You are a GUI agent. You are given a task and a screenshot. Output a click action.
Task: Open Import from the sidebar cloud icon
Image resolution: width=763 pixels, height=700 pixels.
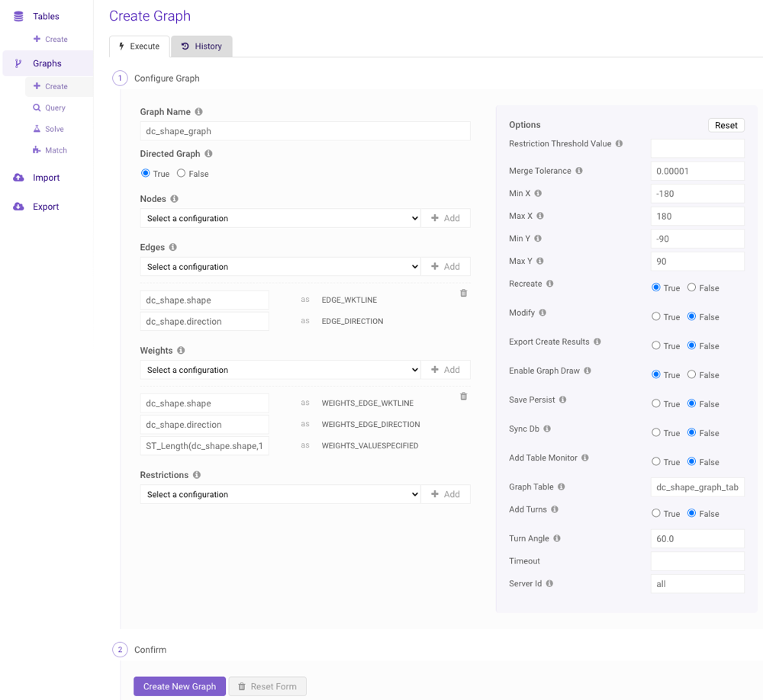[x=19, y=178]
